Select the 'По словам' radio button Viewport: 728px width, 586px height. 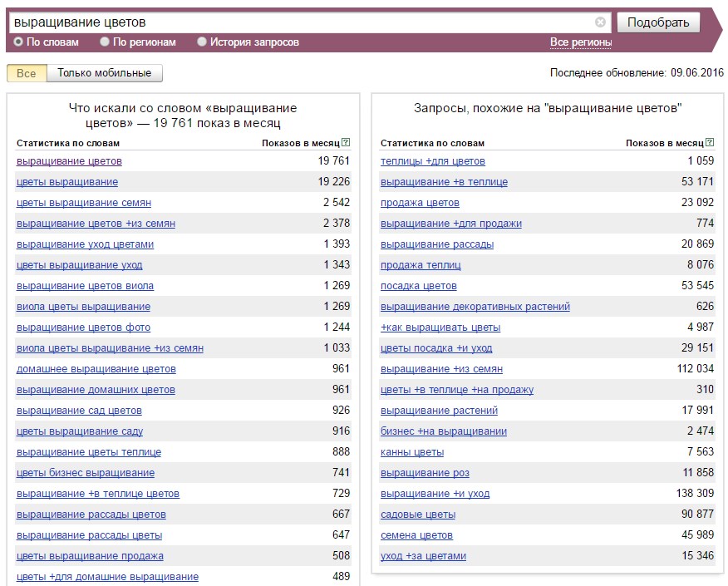(18, 42)
